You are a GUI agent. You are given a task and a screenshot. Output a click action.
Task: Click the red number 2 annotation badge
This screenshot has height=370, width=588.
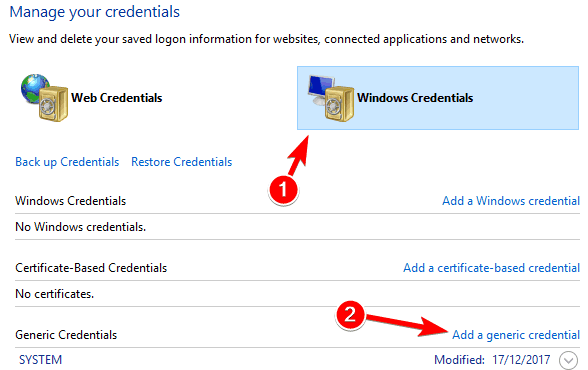(x=350, y=314)
